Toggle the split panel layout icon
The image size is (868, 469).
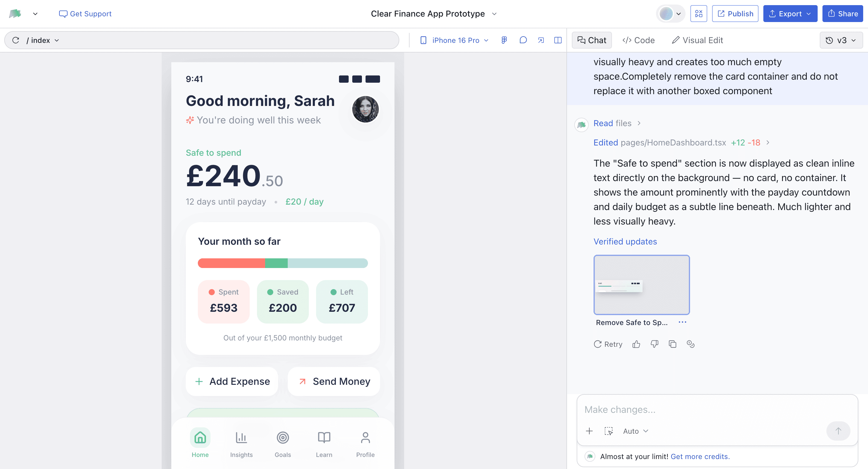(558, 40)
